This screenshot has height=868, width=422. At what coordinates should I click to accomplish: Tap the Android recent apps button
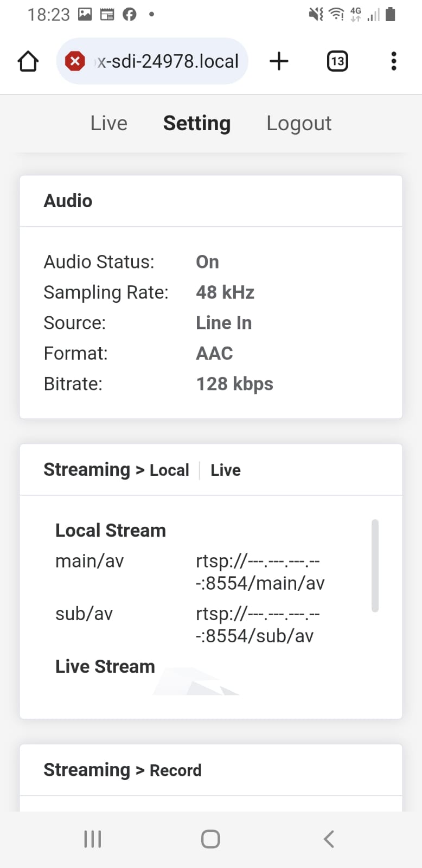pyautogui.click(x=93, y=839)
